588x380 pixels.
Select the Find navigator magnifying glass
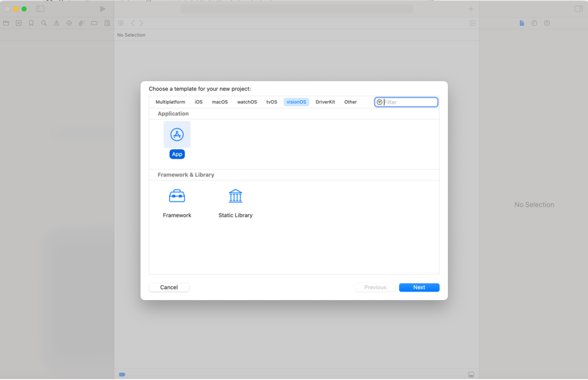tap(44, 23)
